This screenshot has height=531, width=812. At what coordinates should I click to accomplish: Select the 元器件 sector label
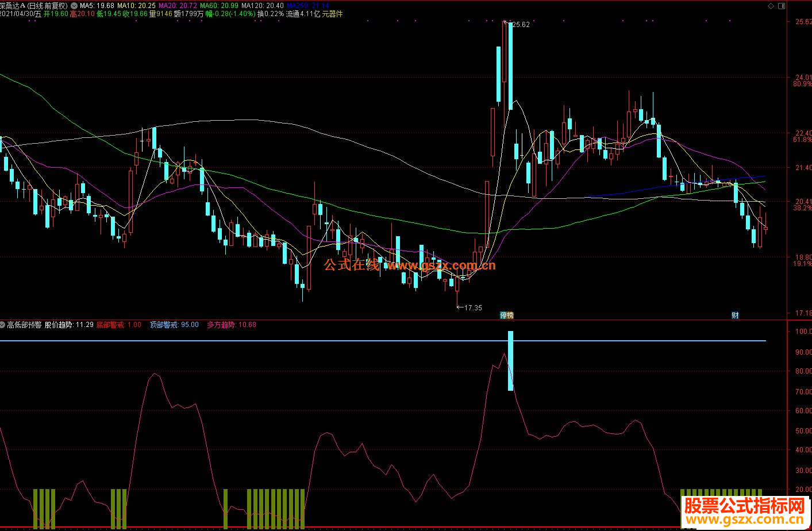click(332, 14)
